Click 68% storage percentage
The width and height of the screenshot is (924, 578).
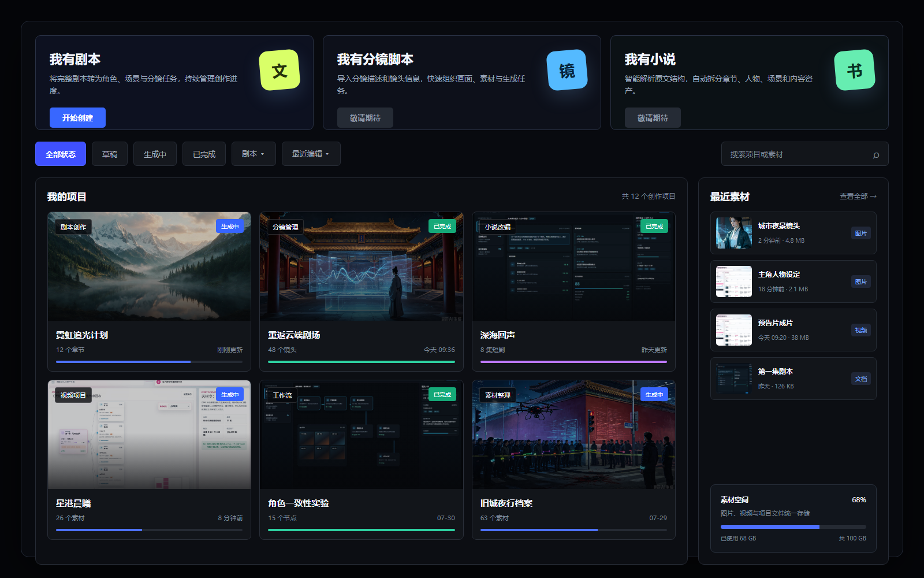pyautogui.click(x=859, y=500)
